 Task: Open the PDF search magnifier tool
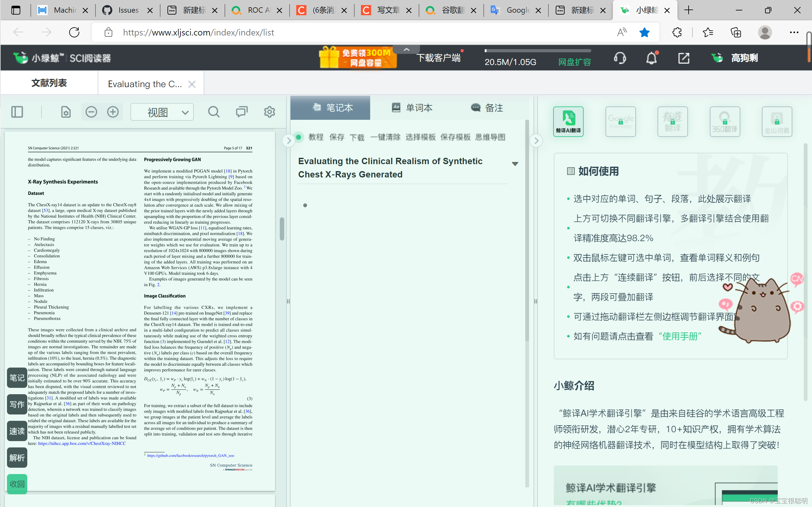[x=213, y=112]
